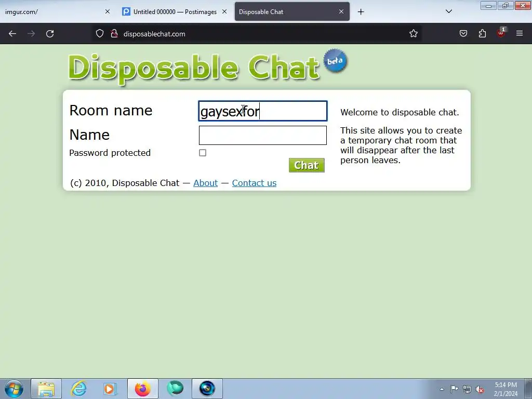Open the Contact us link
Image resolution: width=532 pixels, height=399 pixels.
(254, 183)
